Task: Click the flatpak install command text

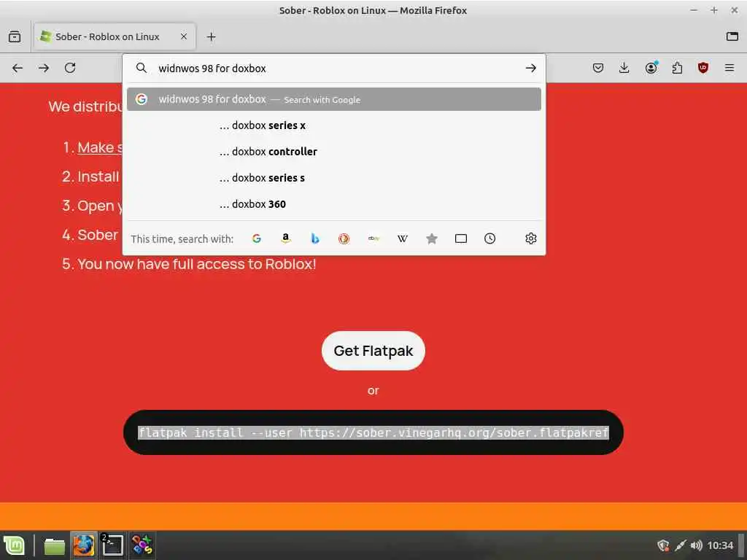Action: tap(373, 432)
